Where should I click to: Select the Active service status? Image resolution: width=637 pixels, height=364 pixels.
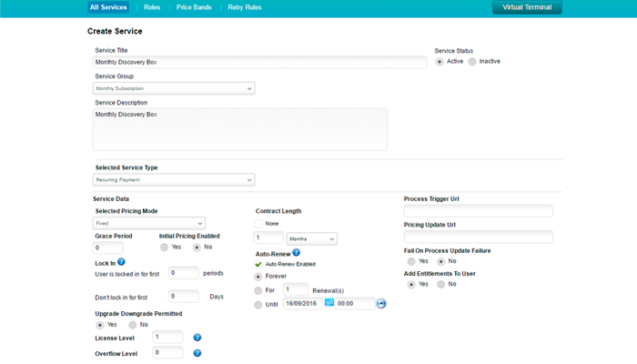(440, 62)
